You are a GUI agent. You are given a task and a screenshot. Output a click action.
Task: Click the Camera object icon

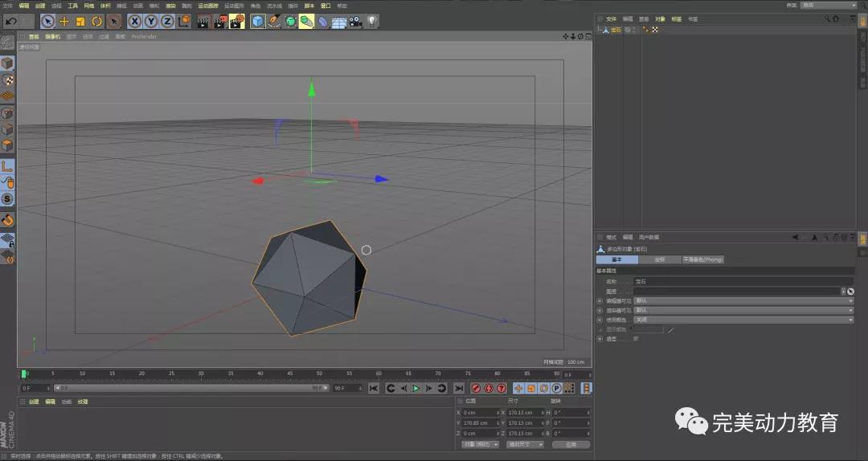355,22
